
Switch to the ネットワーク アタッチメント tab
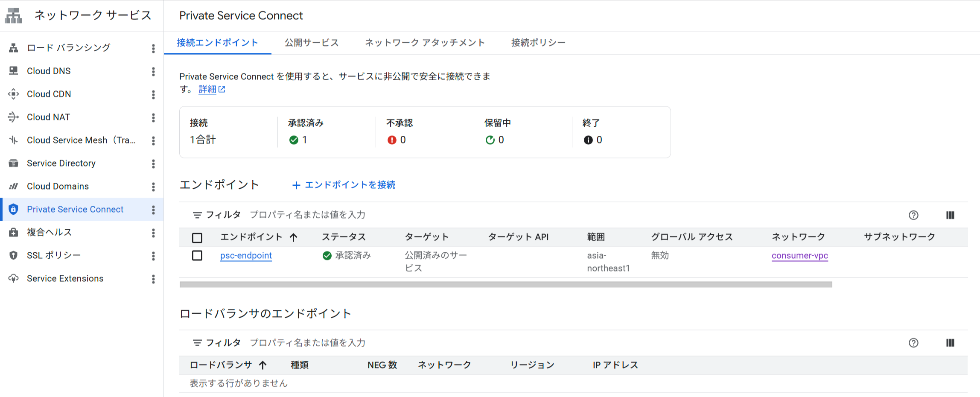tap(425, 43)
